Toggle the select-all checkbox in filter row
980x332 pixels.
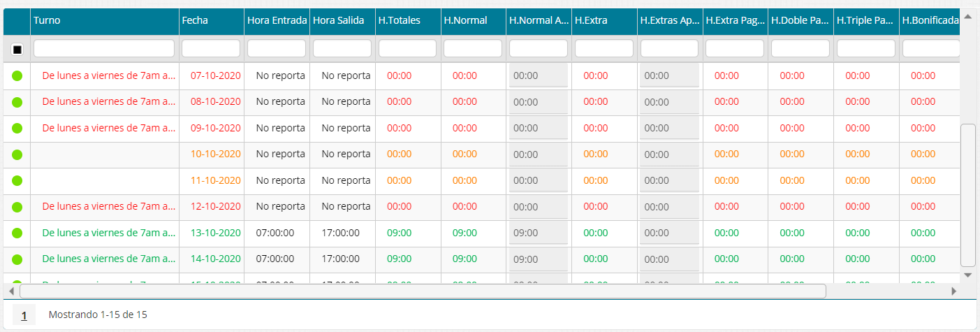pos(17,49)
